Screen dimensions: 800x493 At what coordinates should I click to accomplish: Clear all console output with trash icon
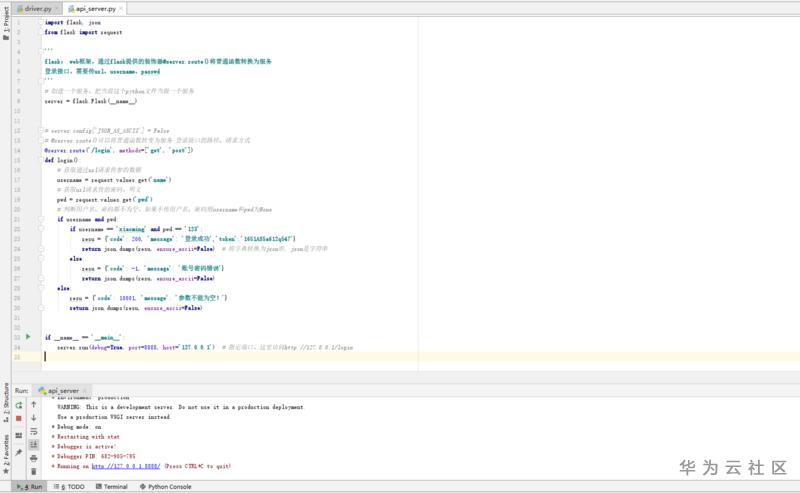34,472
